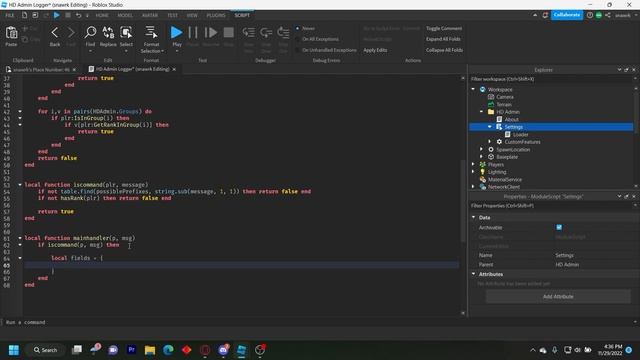Open the Replace tool

click(x=108, y=32)
